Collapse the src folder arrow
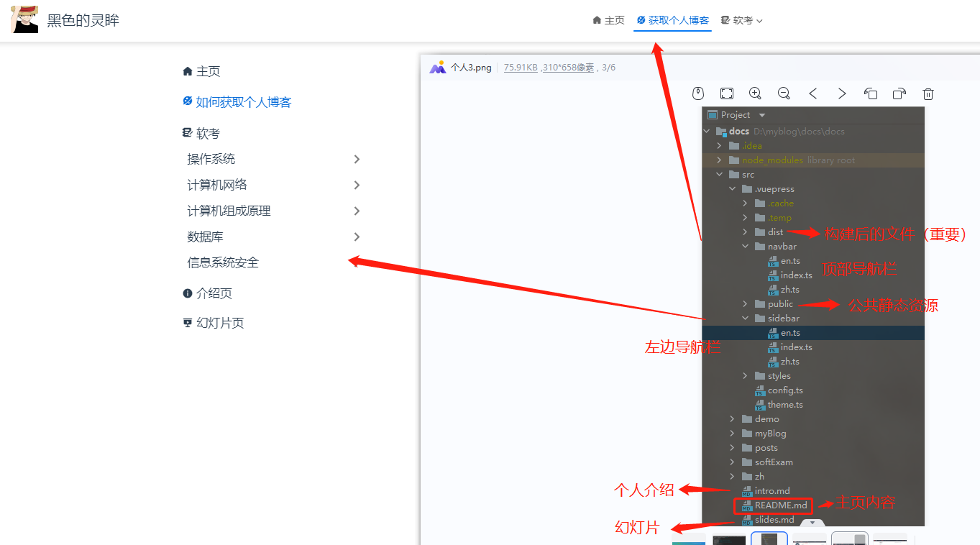980x545 pixels. coord(719,175)
